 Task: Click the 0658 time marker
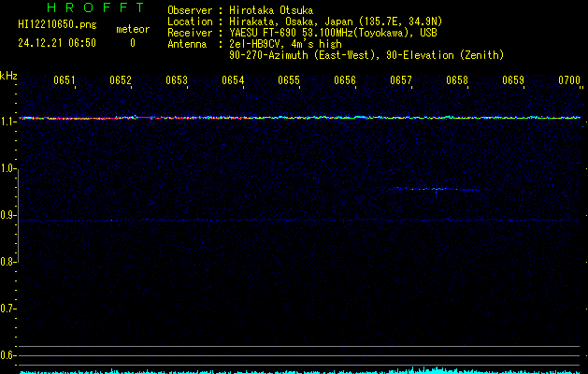point(457,80)
